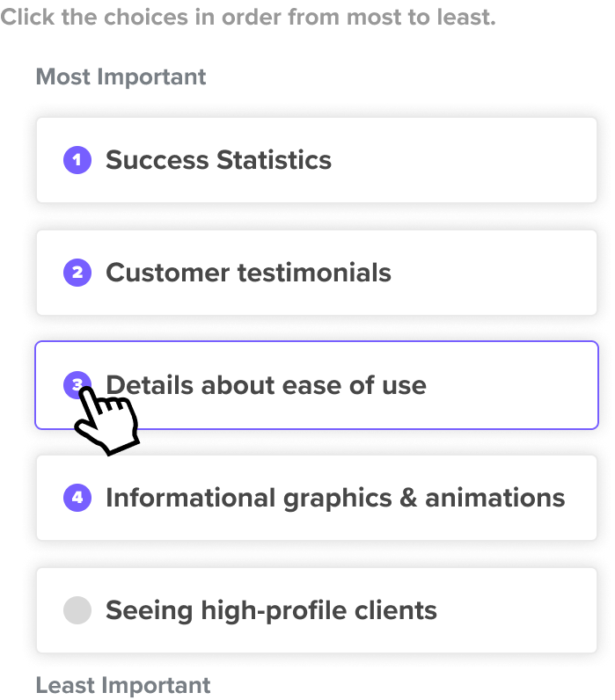This screenshot has width=615, height=700.
Task: Click rank badge 3 beside Details about ease
Action: pos(77,385)
